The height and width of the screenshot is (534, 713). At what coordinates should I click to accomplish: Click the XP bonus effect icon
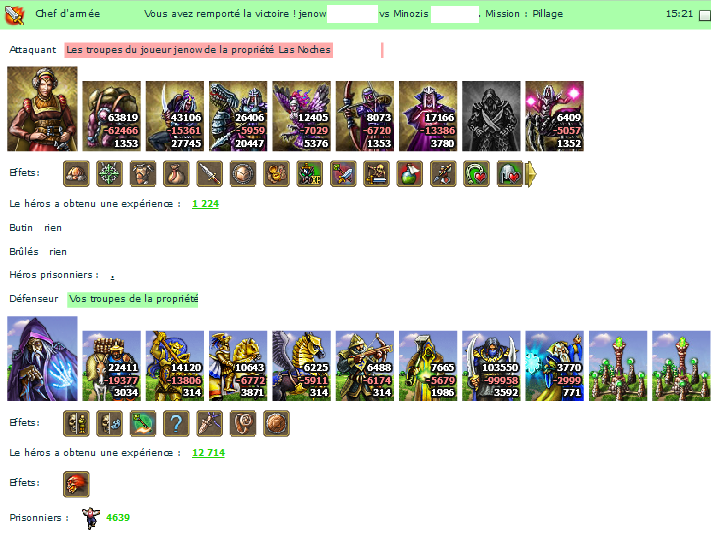coord(310,174)
